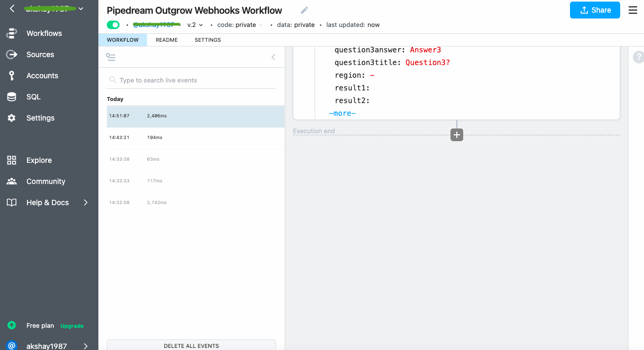Expand the -more- link in results

click(342, 113)
